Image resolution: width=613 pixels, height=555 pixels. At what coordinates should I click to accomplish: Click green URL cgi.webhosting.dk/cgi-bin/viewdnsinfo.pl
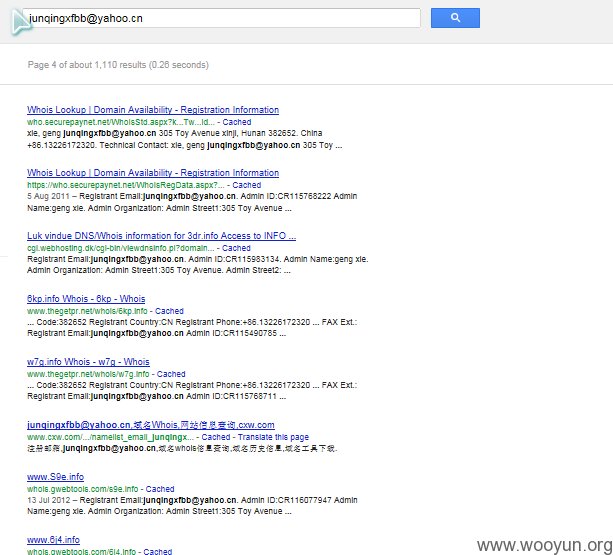(121, 248)
